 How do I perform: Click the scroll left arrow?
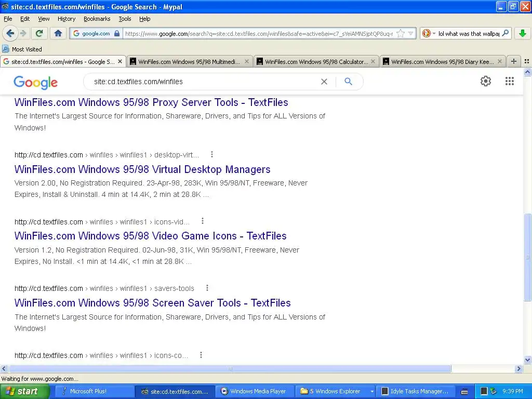point(4,368)
